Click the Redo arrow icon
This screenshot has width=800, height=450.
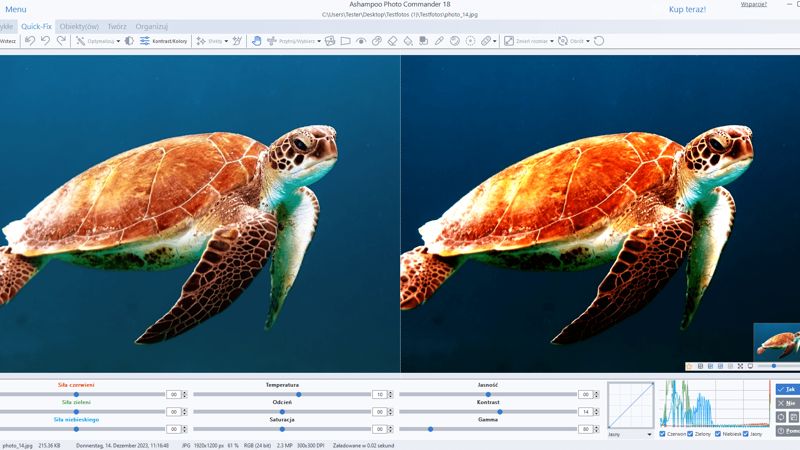(61, 41)
